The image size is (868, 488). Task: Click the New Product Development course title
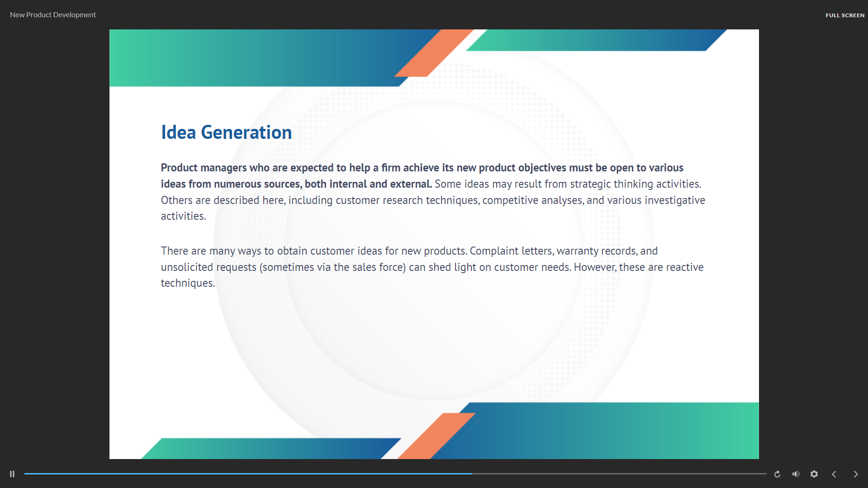tap(52, 14)
